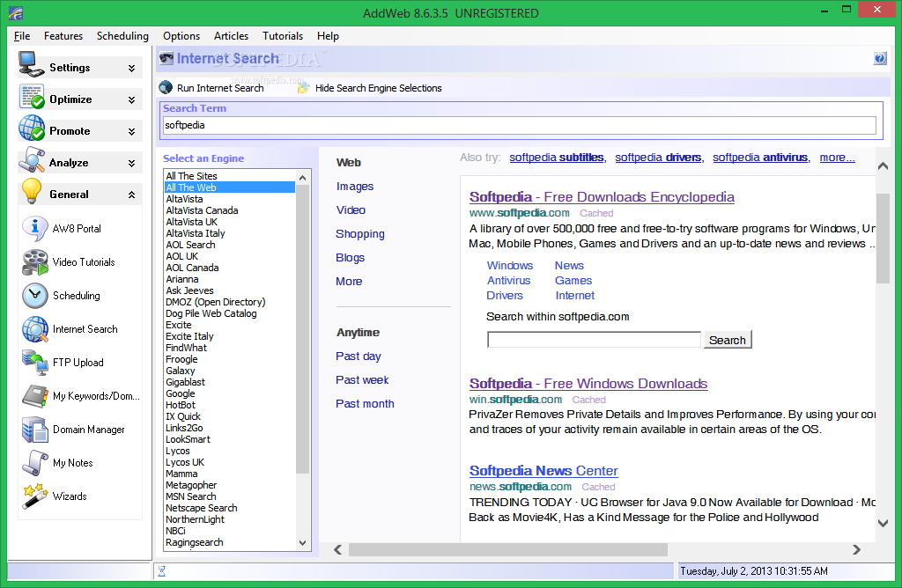Open the Scheduling menu

(122, 35)
